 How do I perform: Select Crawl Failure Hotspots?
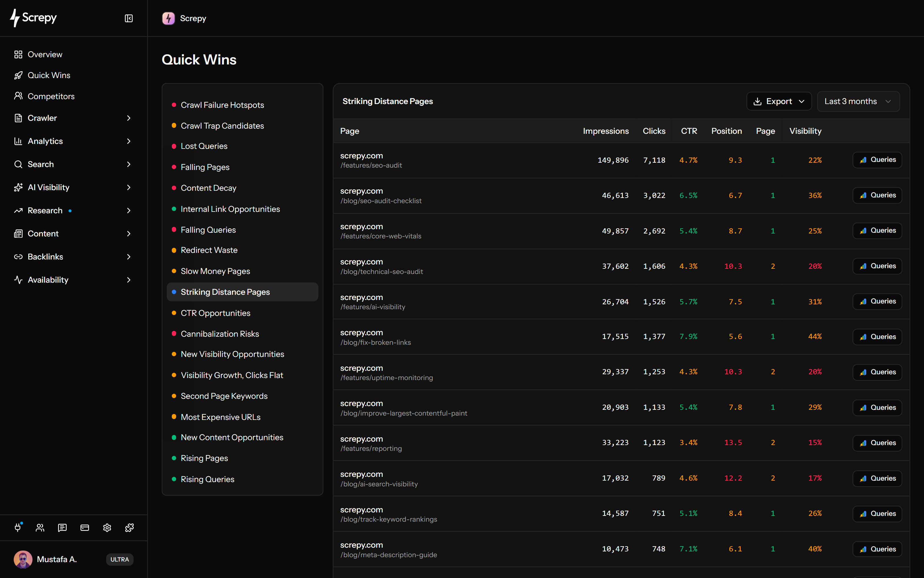[x=243, y=105]
